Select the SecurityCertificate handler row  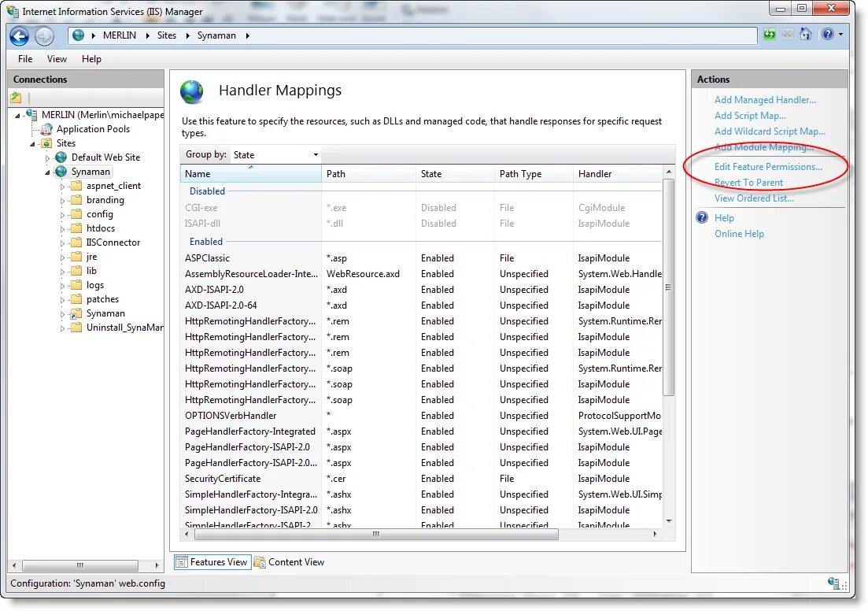pyautogui.click(x=421, y=479)
